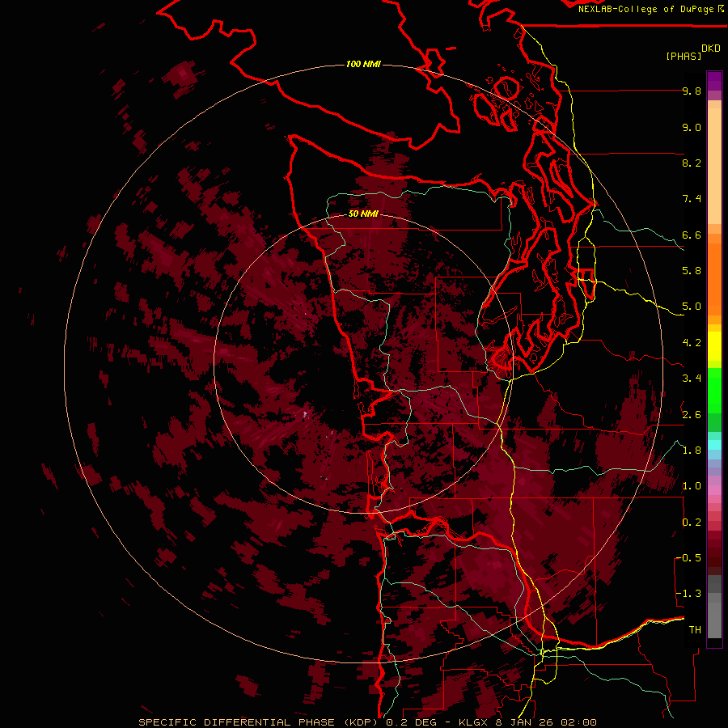Click the gray TH swatch at color bar bottom

(714, 620)
